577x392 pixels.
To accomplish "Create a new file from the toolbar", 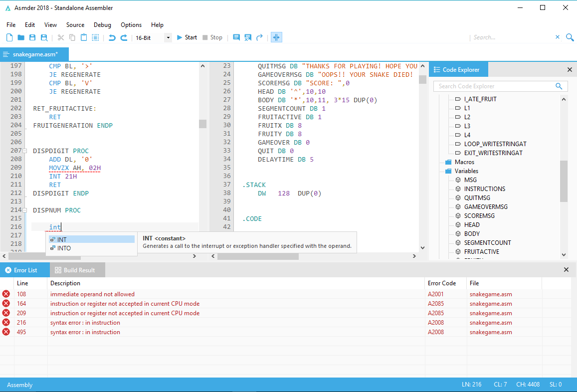I will tap(9, 37).
